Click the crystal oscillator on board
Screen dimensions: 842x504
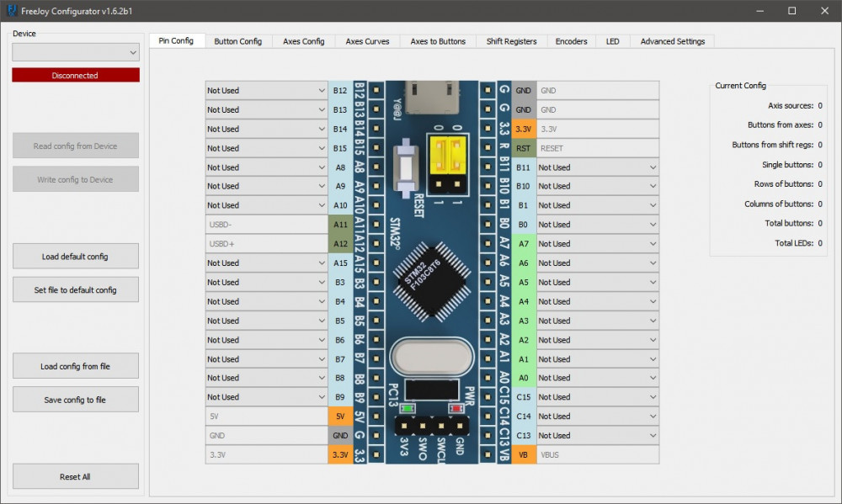point(432,357)
